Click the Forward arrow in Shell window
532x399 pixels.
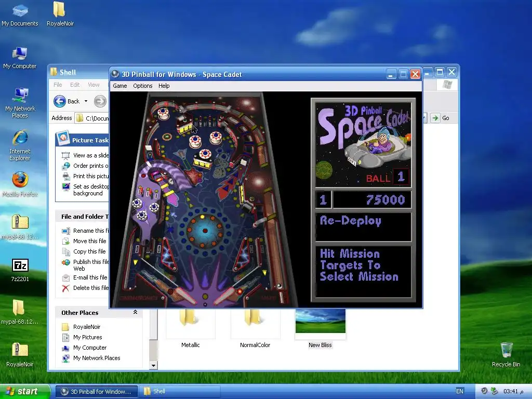[x=100, y=101]
